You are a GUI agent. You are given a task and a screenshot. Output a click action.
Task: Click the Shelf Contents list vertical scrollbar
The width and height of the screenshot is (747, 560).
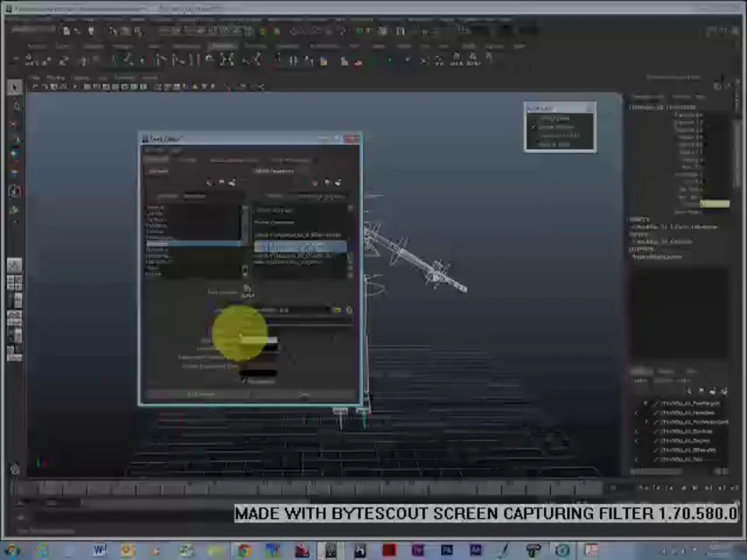click(x=350, y=241)
